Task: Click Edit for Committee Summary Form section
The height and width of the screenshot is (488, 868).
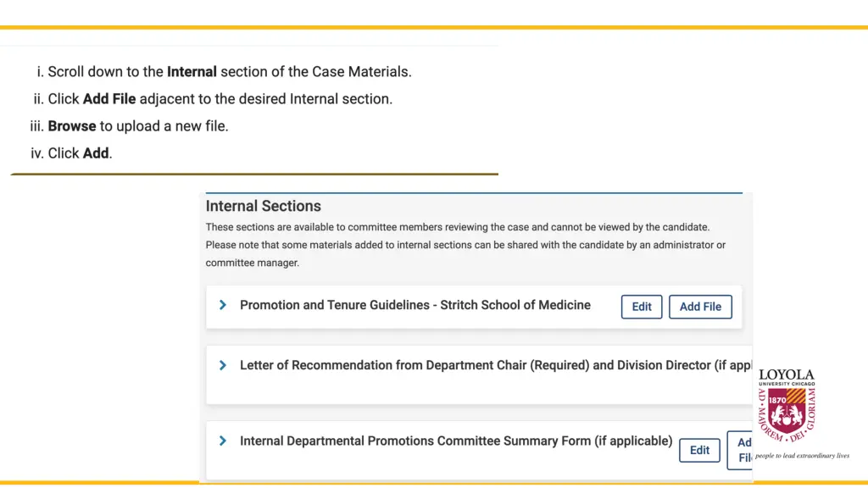Action: (x=699, y=450)
